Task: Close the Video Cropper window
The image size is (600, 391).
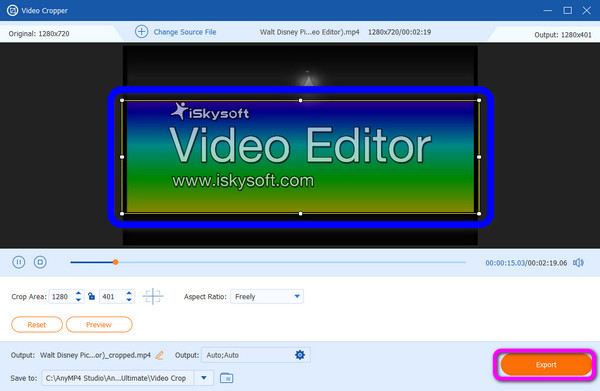Action: pos(587,10)
